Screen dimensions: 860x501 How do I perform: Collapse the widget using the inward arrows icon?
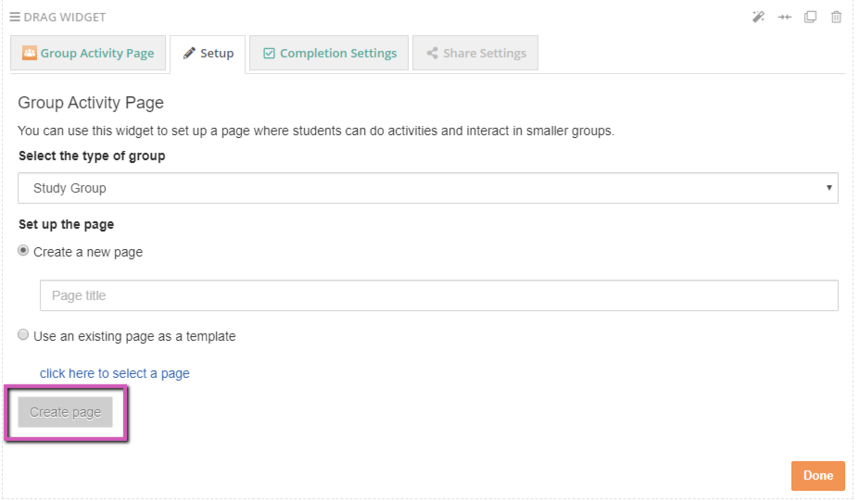point(784,17)
